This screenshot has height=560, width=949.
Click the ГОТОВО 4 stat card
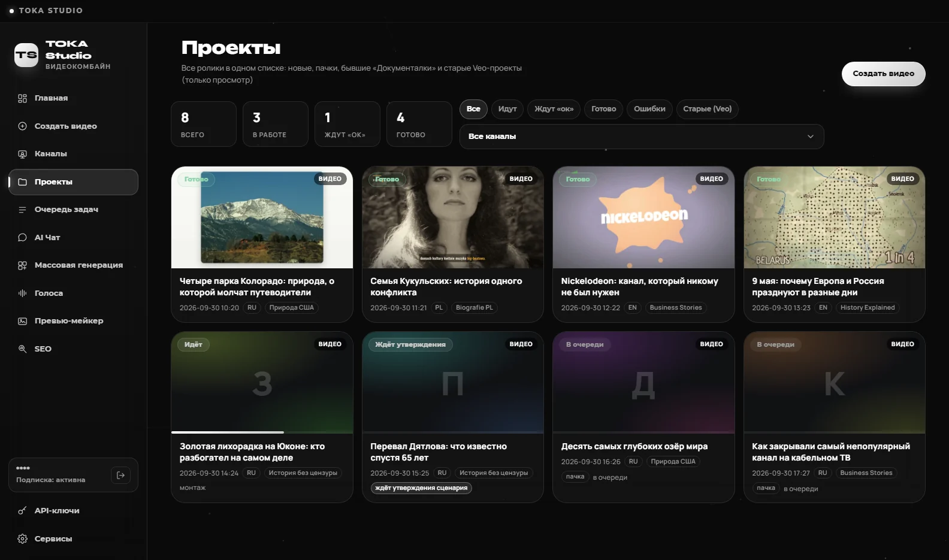click(x=419, y=124)
